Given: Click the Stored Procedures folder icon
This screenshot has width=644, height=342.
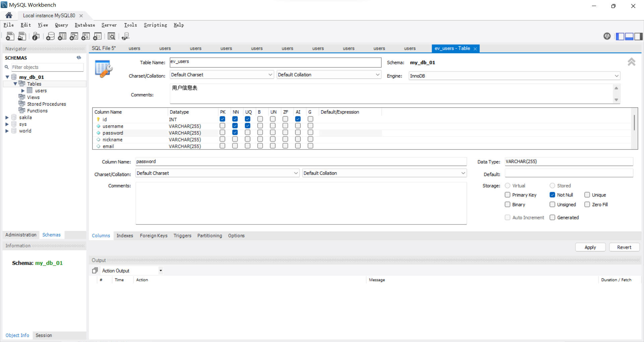Looking at the screenshot, I should pyautogui.click(x=22, y=104).
